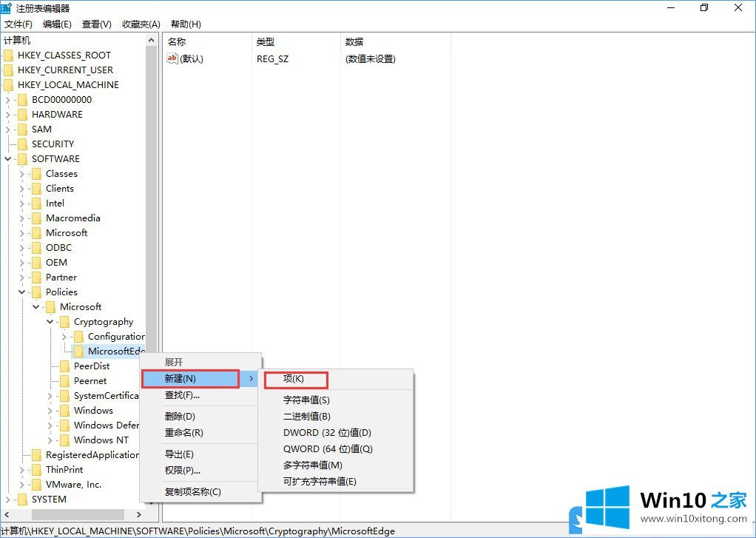
Task: Click the tree horizontal scroll-left arrow
Action: [6, 515]
